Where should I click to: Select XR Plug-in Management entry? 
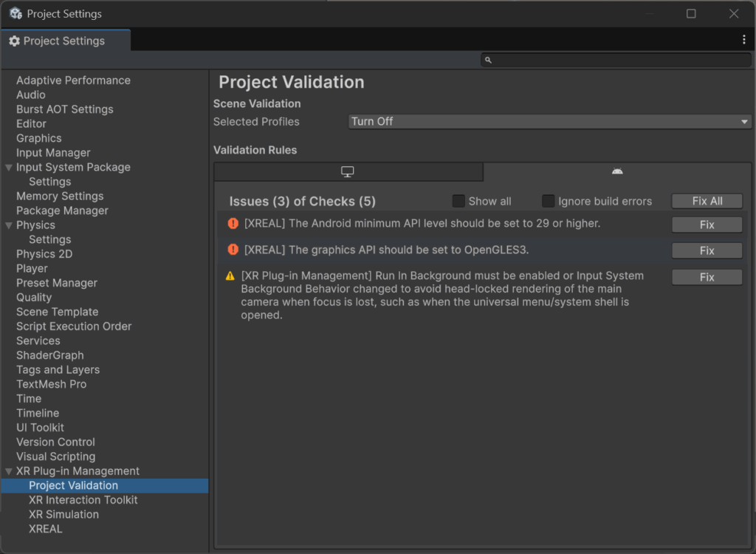pos(78,471)
